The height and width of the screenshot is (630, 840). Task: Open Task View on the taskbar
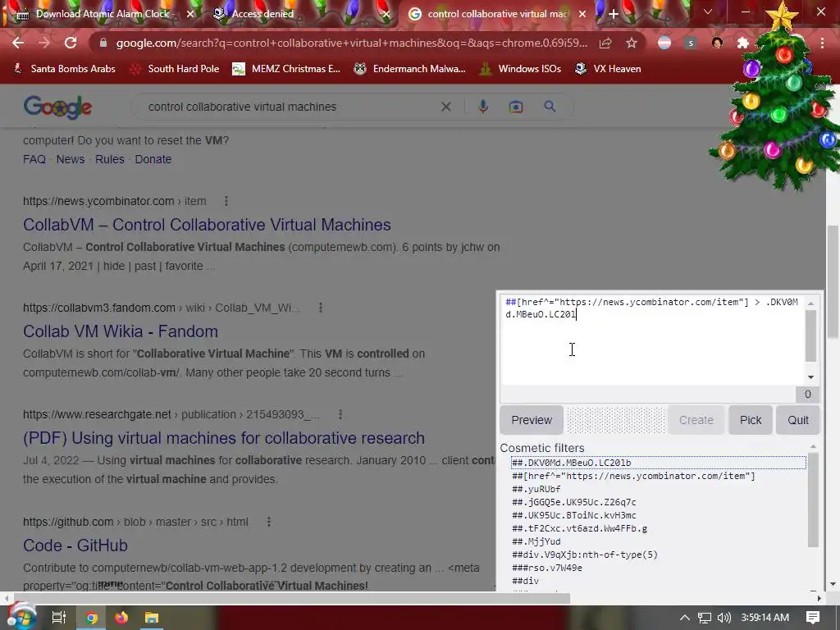click(58, 618)
